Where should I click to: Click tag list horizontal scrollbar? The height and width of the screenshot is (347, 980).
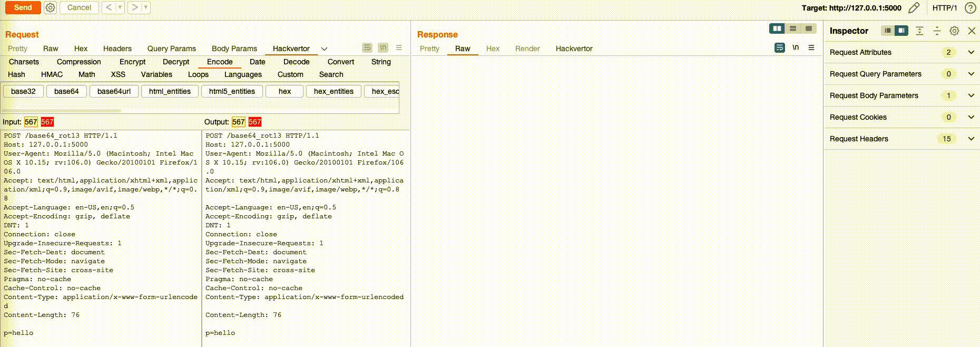(62, 110)
